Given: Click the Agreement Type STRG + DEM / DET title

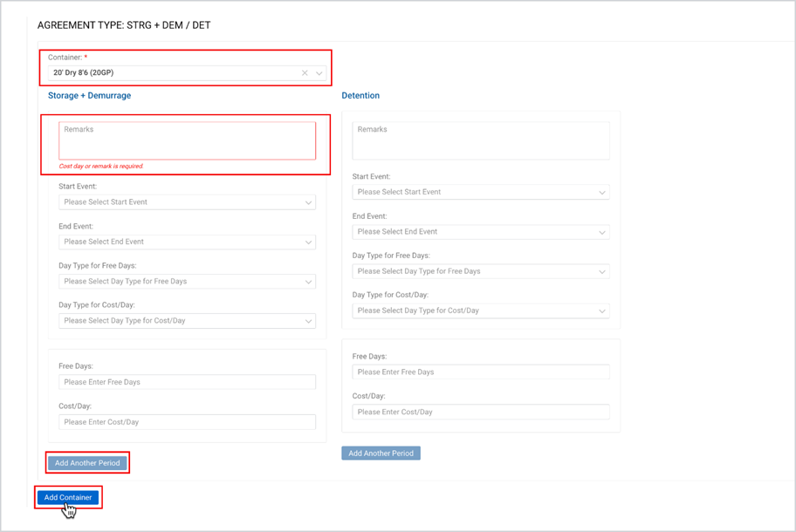Looking at the screenshot, I should tap(124, 24).
